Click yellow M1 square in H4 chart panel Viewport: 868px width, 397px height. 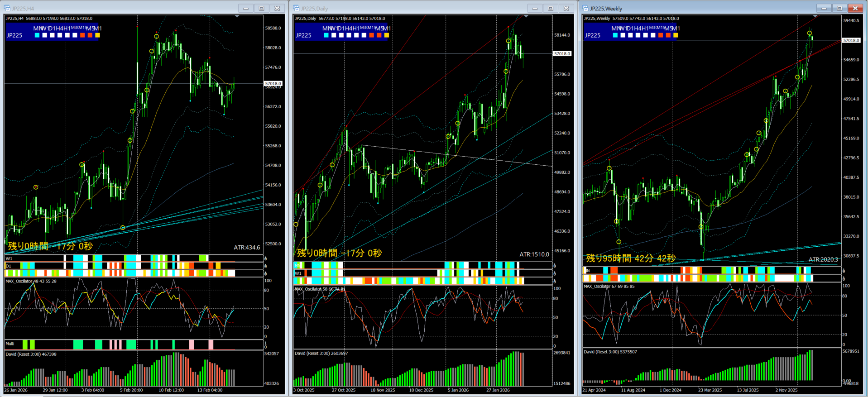pyautogui.click(x=97, y=35)
